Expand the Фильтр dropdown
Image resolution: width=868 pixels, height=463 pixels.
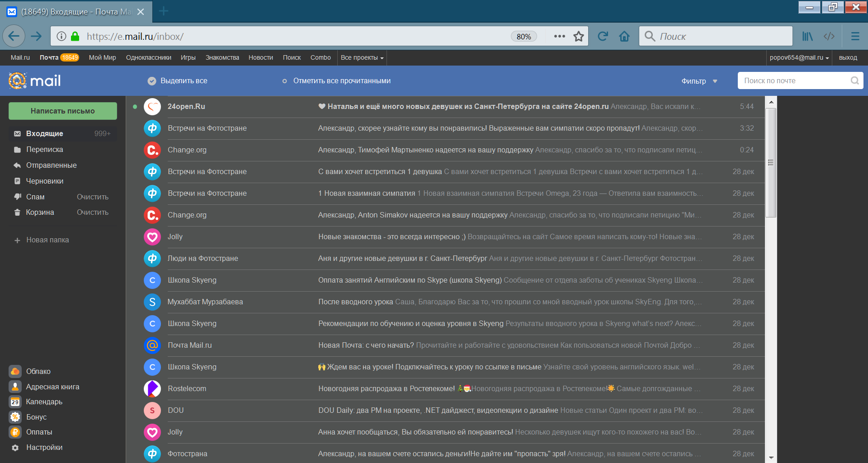[699, 81]
